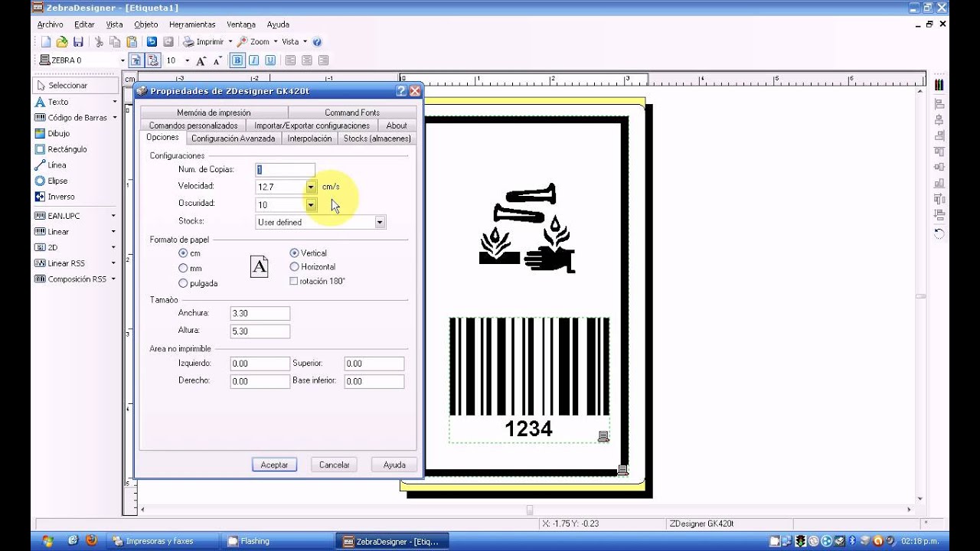980x551 pixels.
Task: Open Velocidad dropdown
Action: point(311,187)
